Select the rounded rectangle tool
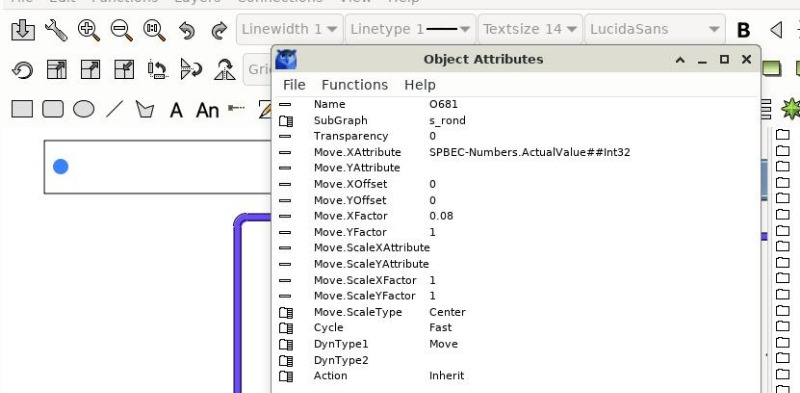Screen dimensions: 800x393 (53, 109)
